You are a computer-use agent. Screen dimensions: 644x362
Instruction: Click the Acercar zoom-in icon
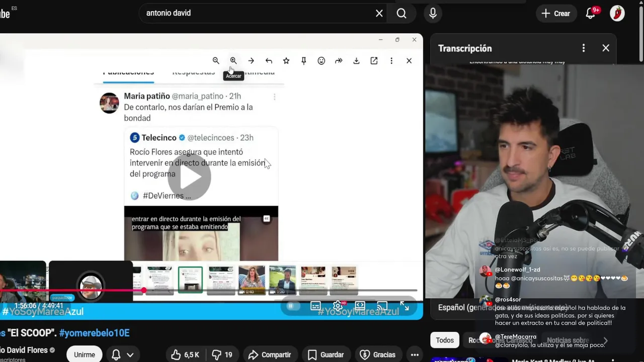pos(233,61)
